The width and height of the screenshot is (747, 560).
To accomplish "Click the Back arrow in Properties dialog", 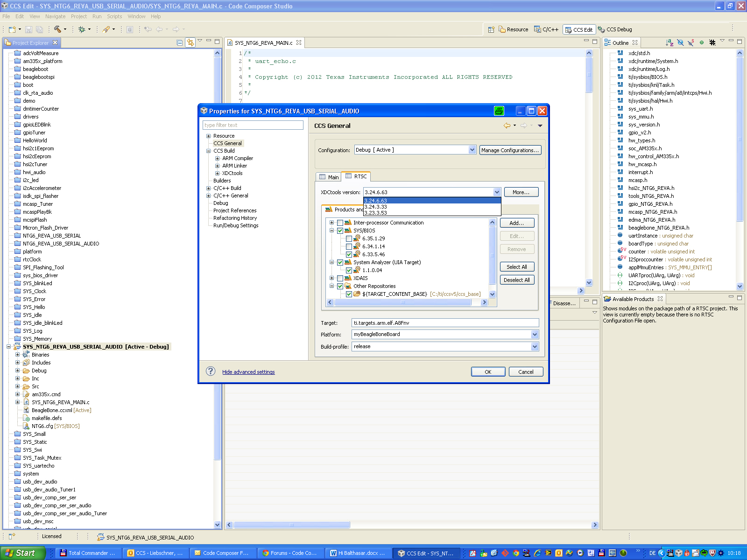I will pos(507,126).
